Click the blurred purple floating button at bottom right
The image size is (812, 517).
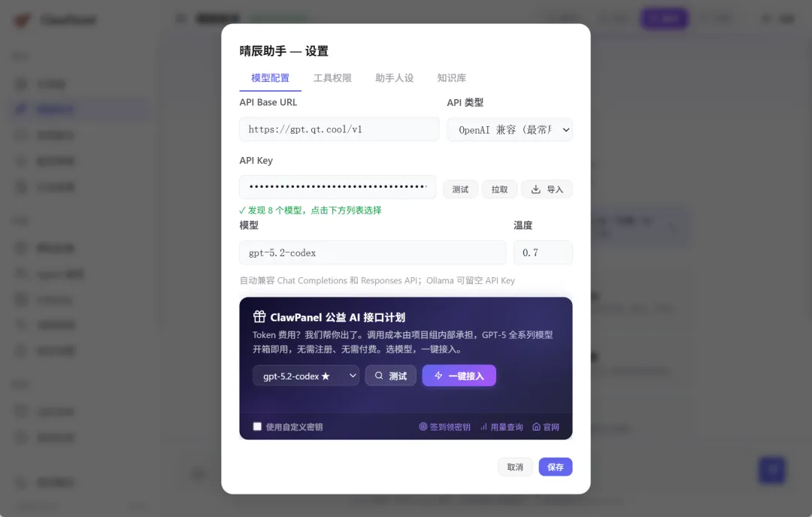click(x=771, y=470)
